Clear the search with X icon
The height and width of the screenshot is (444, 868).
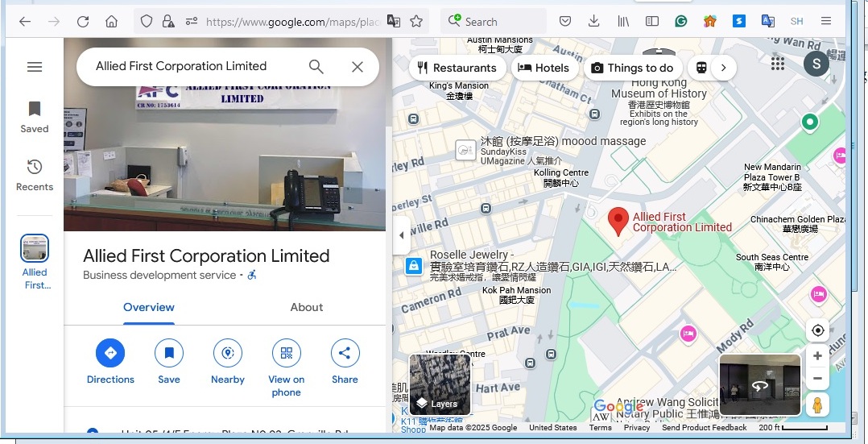[x=358, y=67]
